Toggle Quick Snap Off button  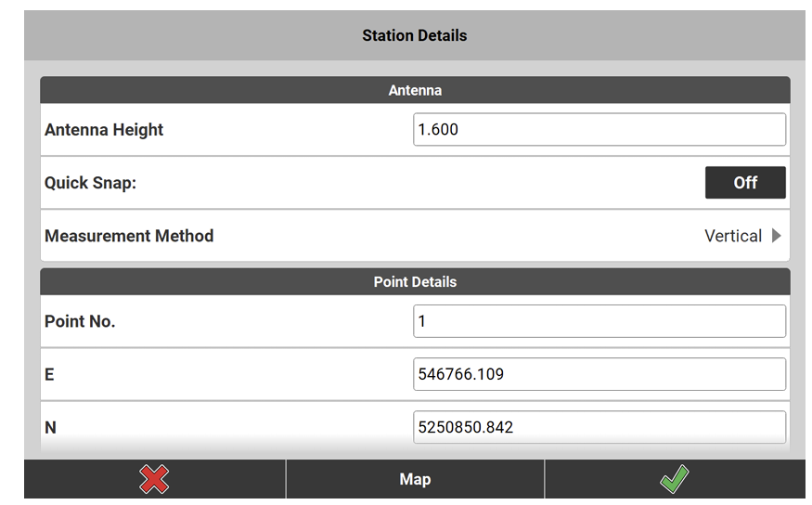pyautogui.click(x=744, y=183)
